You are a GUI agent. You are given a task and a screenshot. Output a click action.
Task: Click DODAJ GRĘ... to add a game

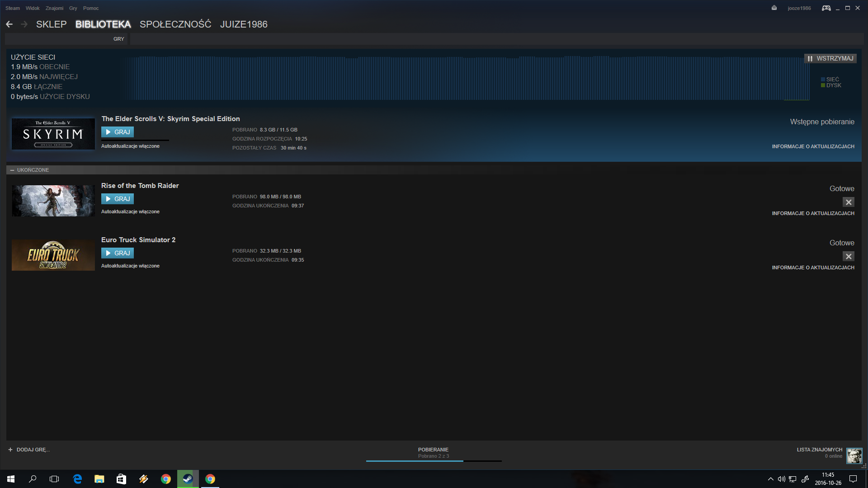(33, 450)
